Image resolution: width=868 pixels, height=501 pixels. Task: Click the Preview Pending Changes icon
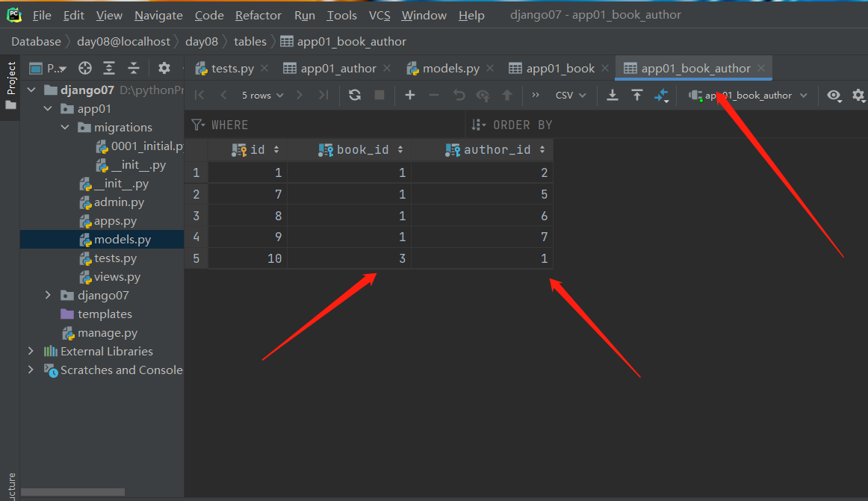coord(483,96)
